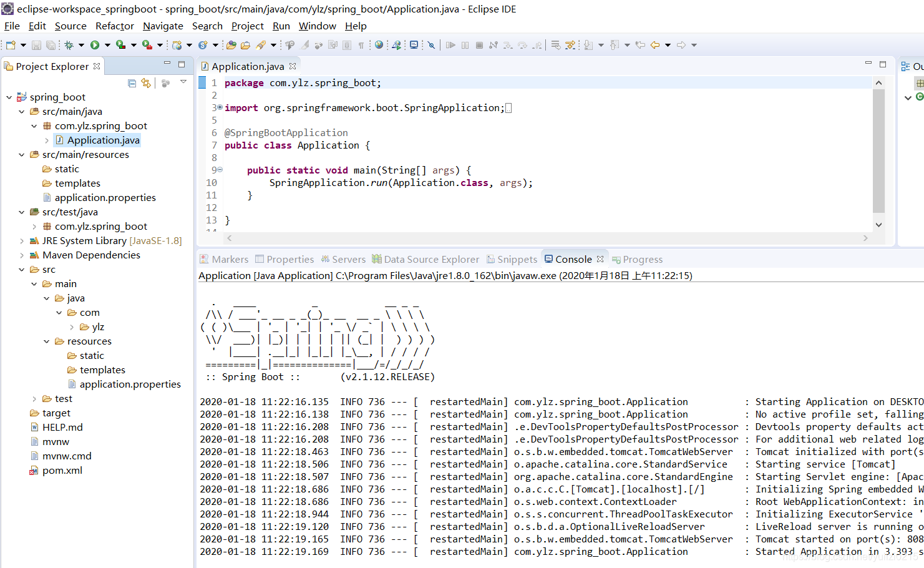Close the Application.java editor tab

tap(293, 66)
